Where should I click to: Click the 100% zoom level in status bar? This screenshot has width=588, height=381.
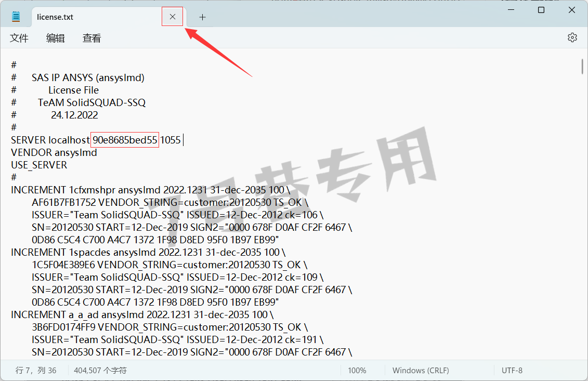tap(357, 371)
